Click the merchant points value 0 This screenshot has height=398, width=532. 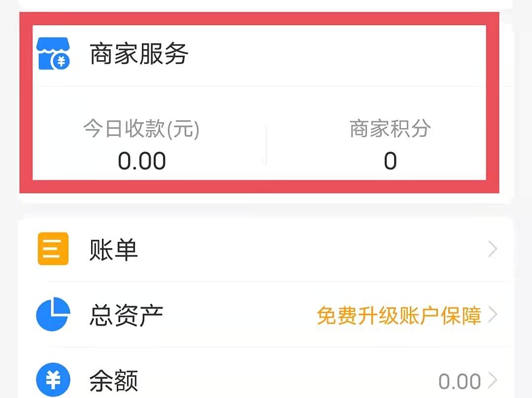coord(390,161)
